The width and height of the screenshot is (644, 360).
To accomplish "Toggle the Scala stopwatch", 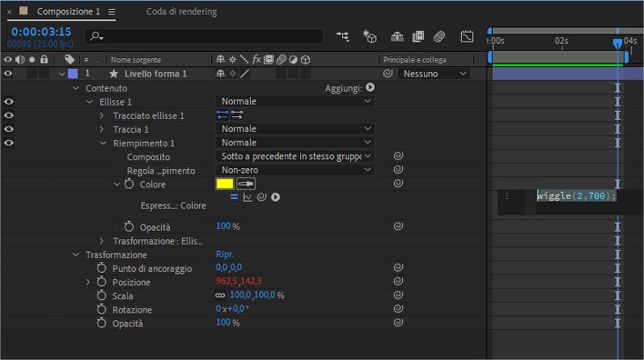I will click(102, 295).
